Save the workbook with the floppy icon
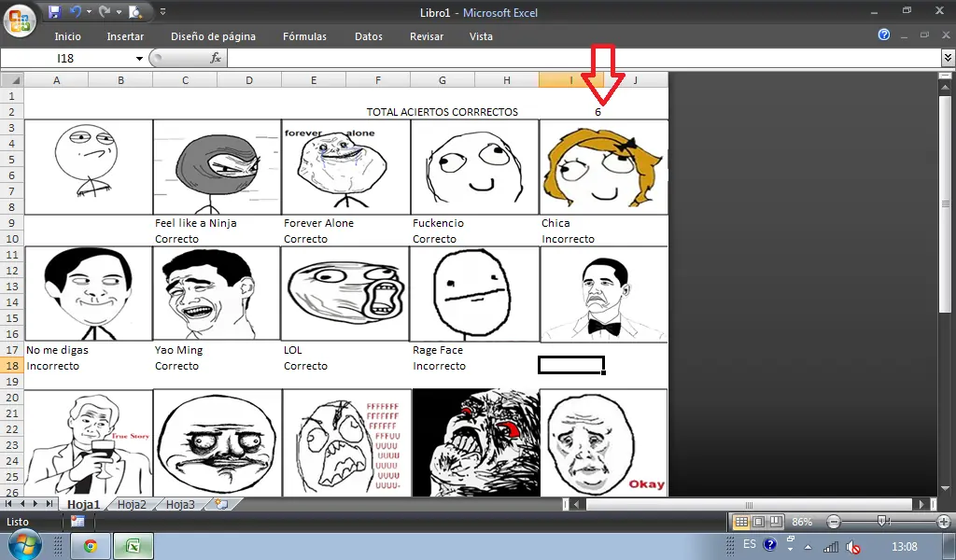Screen dimensions: 956x560 (x=54, y=11)
